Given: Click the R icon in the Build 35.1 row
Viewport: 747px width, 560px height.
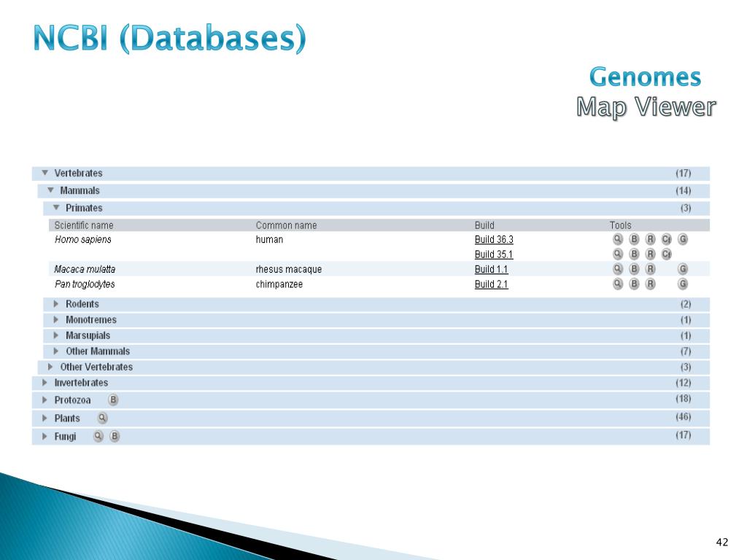Looking at the screenshot, I should (x=650, y=254).
